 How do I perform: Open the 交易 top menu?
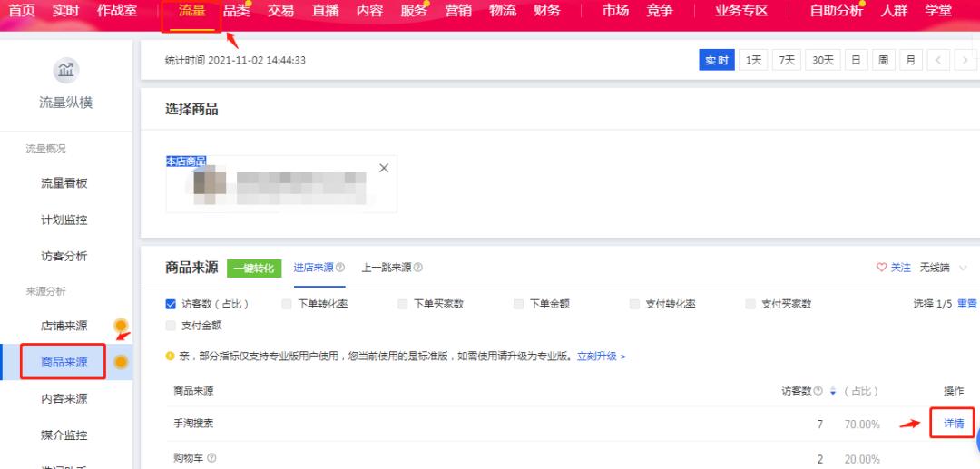[x=280, y=11]
